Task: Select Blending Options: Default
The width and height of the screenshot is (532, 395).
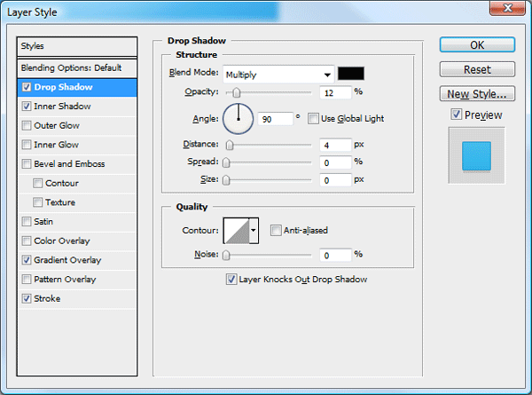Action: click(77, 68)
